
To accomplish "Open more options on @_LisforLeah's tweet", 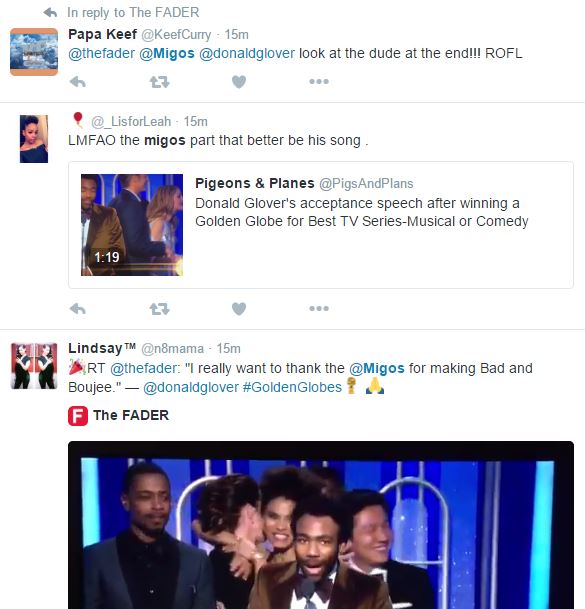I will click(x=319, y=308).
